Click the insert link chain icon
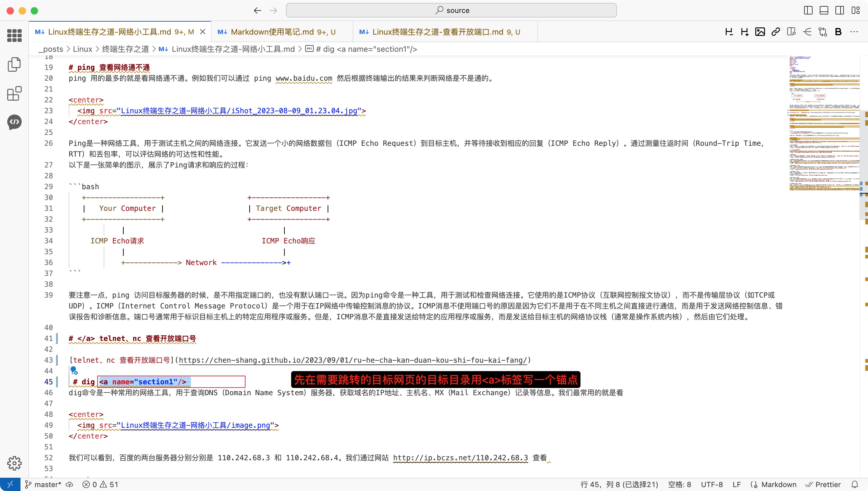 775,32
